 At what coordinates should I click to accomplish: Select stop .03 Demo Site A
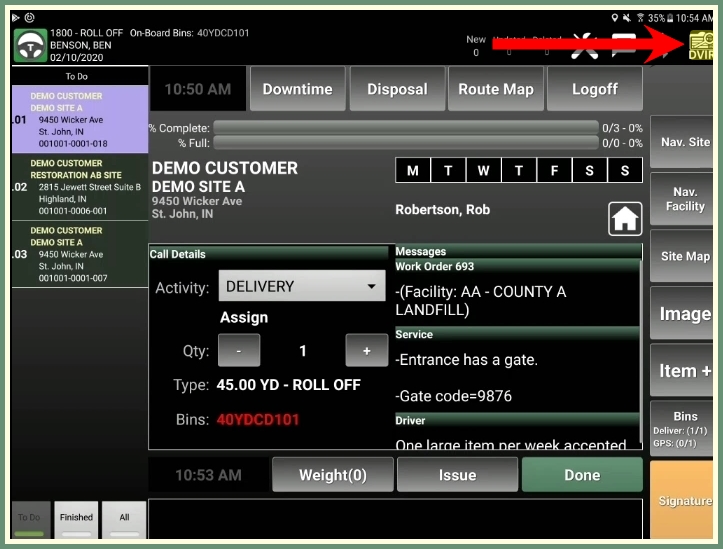80,254
